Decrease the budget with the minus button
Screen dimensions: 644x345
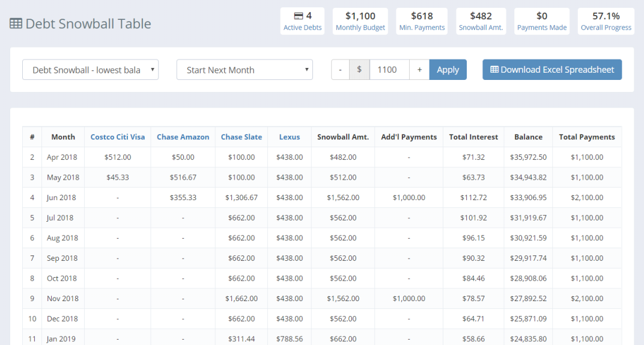[341, 70]
